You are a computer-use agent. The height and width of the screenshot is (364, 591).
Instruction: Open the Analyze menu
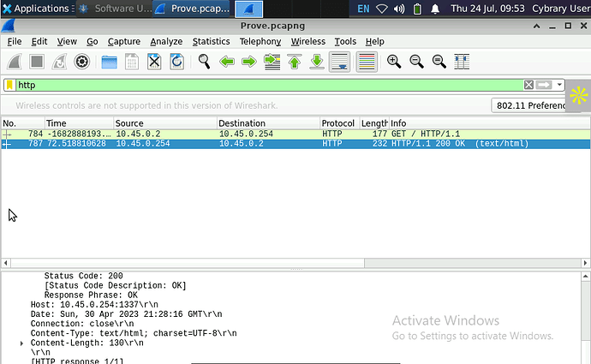[x=165, y=41]
